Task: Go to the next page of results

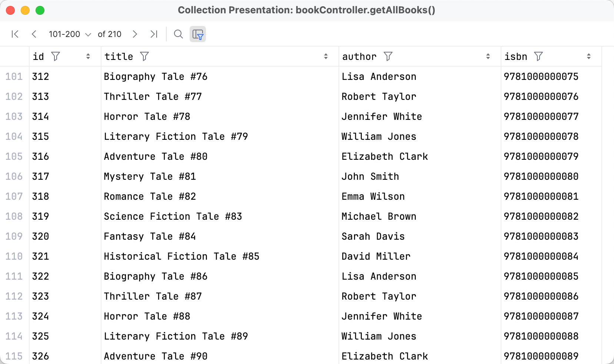Action: coord(135,34)
